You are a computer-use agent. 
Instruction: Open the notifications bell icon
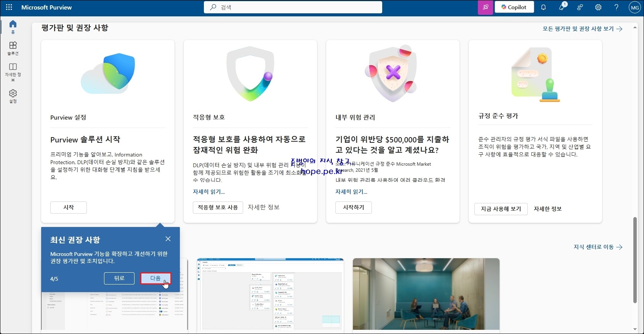(543, 7)
